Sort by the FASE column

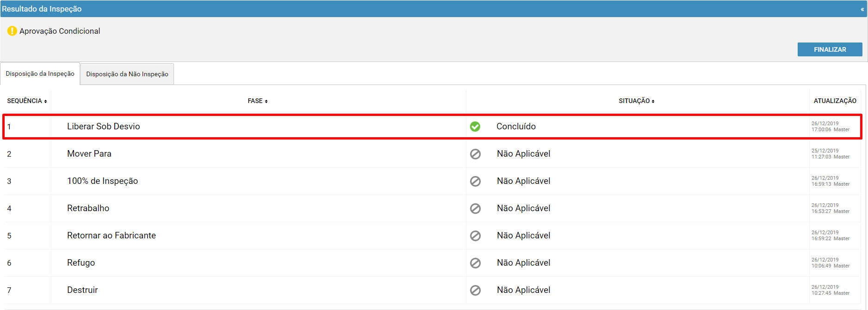(258, 101)
